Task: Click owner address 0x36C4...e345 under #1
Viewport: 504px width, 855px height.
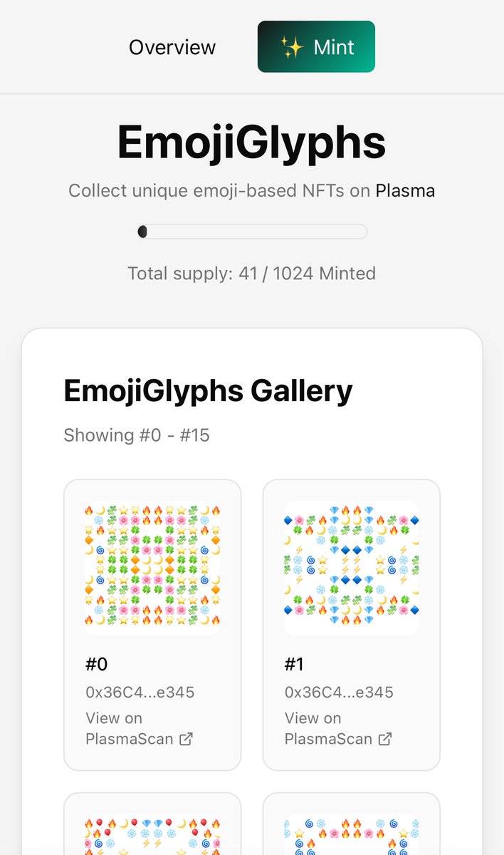Action: [340, 693]
